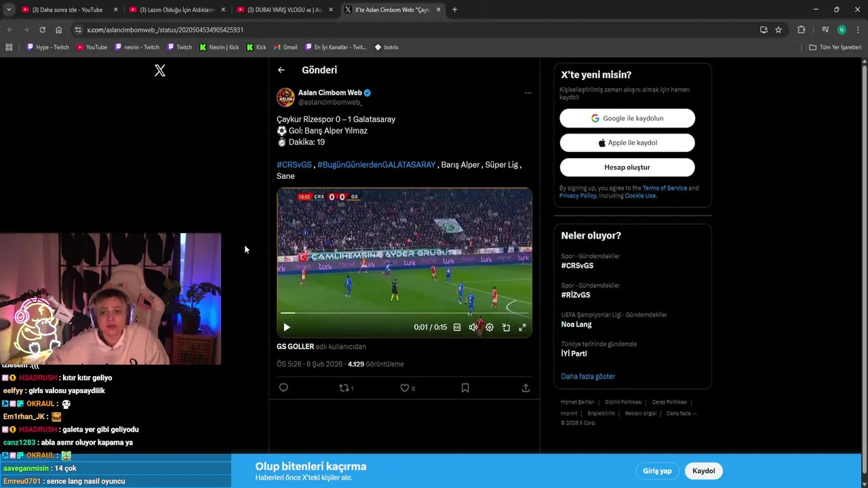Open a new browser tab
The image size is (868, 488).
pyautogui.click(x=454, y=9)
